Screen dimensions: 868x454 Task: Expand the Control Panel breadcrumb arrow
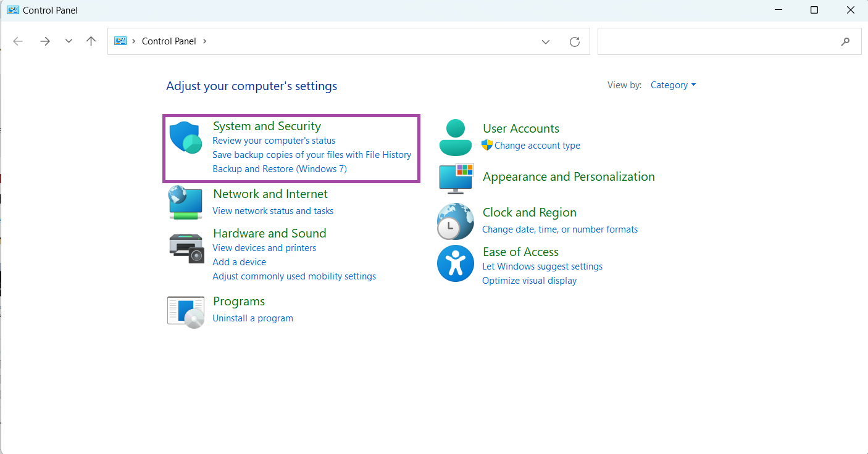[205, 41]
